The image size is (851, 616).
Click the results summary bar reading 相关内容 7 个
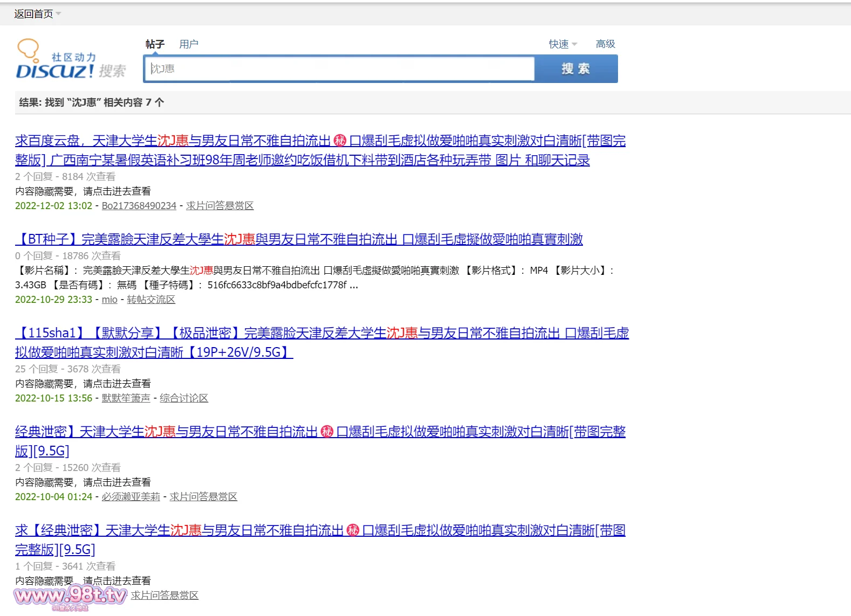coord(92,102)
